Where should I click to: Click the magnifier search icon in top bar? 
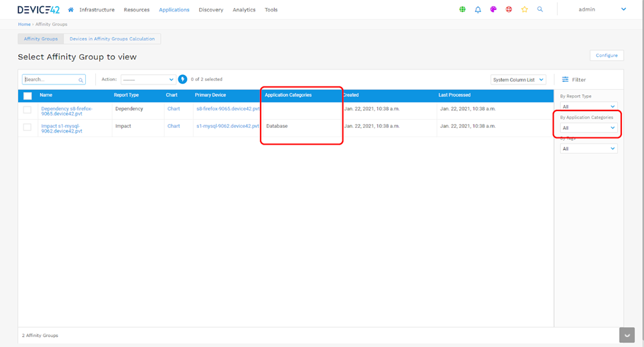(x=540, y=10)
